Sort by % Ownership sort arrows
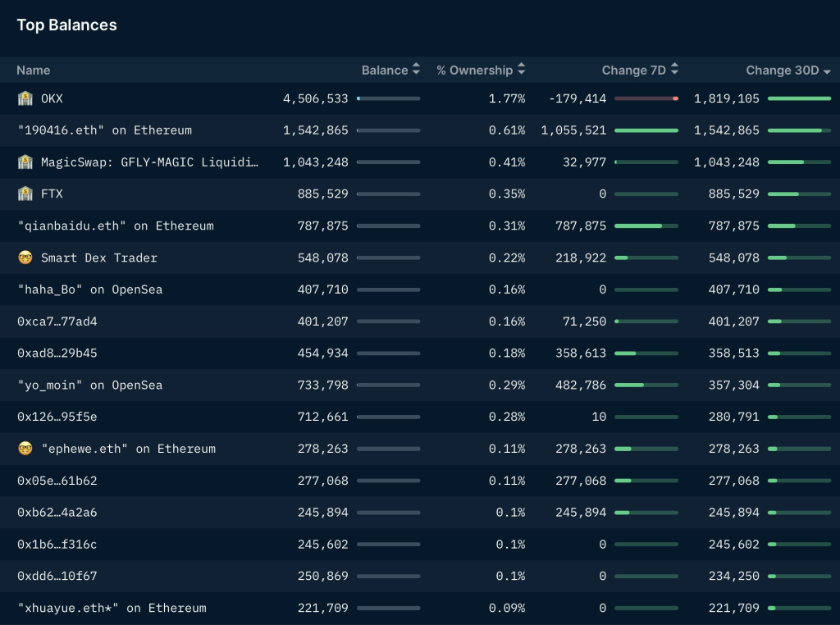 [x=521, y=70]
